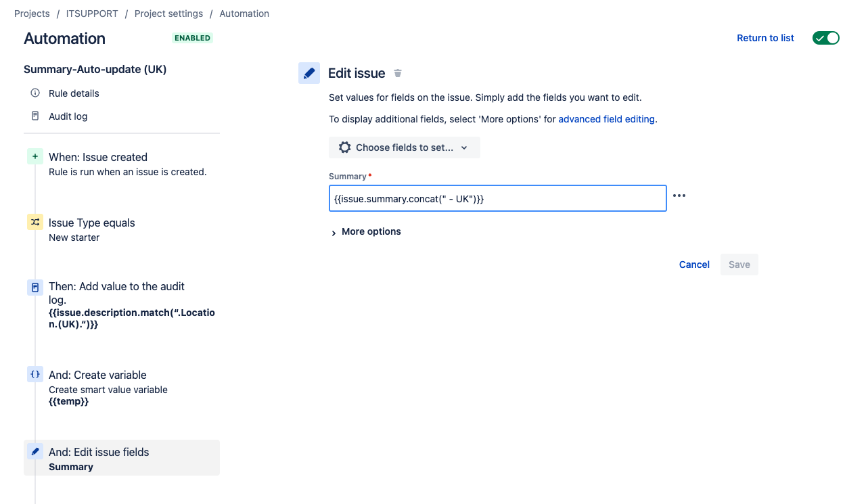This screenshot has width=868, height=504.
Task: Select the green plus Issue created trigger icon
Action: coord(35,156)
